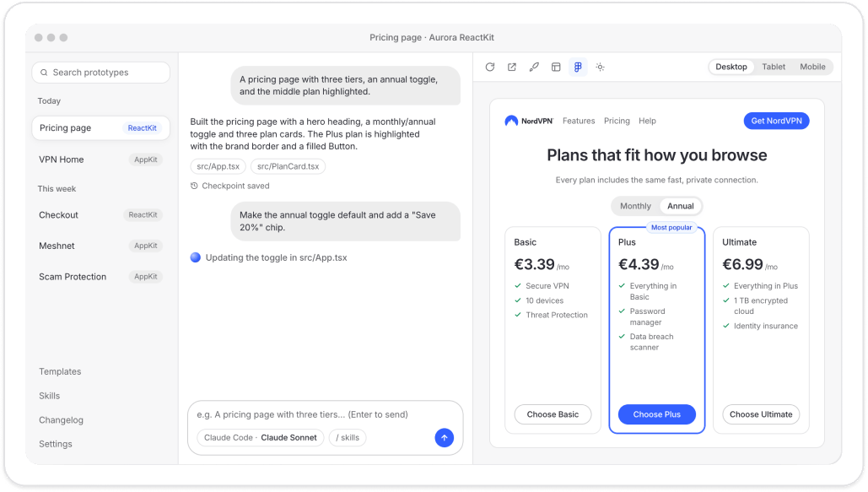
Task: Open the Pricing page prototype
Action: click(100, 128)
